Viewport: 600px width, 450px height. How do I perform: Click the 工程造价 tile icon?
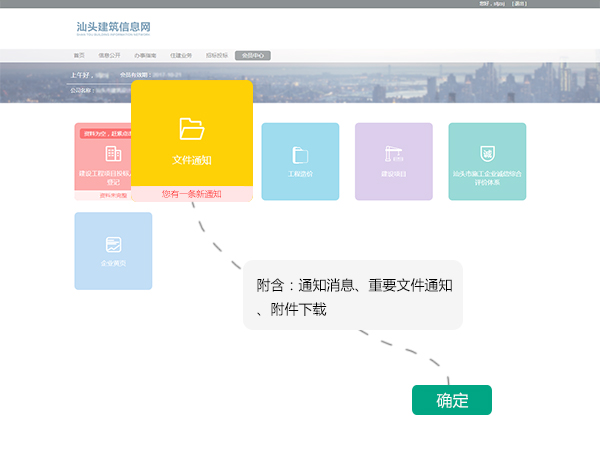coord(300,155)
